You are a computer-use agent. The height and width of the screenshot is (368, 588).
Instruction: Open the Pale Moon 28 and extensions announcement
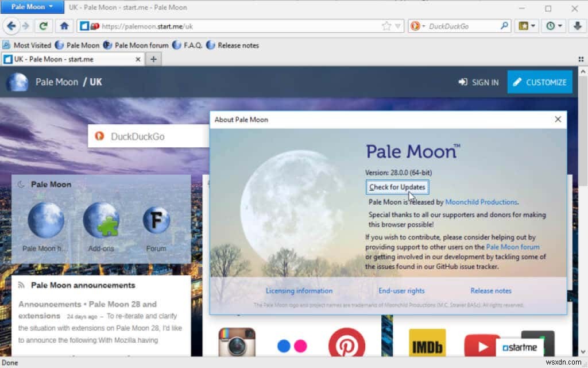click(x=87, y=310)
